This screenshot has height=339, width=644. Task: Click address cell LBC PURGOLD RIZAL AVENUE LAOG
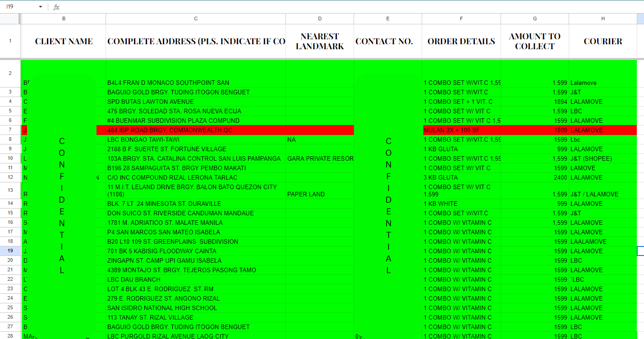pyautogui.click(x=196, y=336)
